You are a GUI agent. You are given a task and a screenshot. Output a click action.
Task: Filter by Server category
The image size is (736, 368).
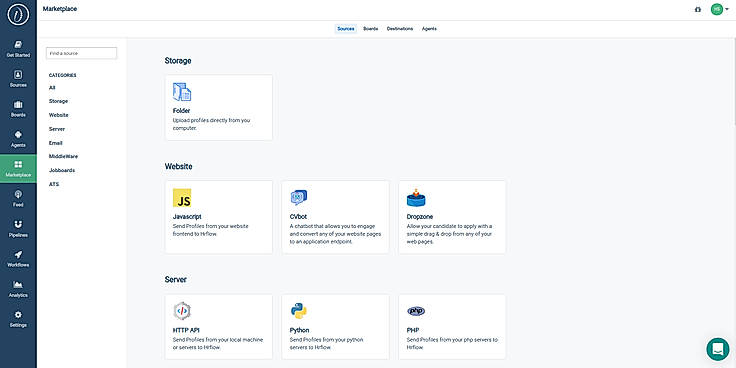pos(57,129)
